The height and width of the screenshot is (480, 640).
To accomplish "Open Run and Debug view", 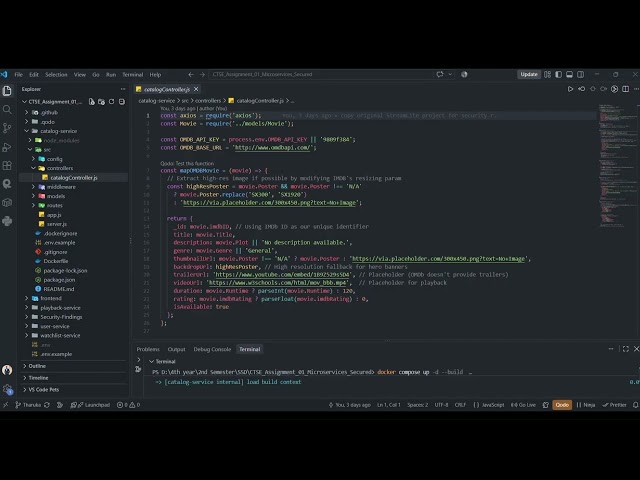I will point(7,147).
